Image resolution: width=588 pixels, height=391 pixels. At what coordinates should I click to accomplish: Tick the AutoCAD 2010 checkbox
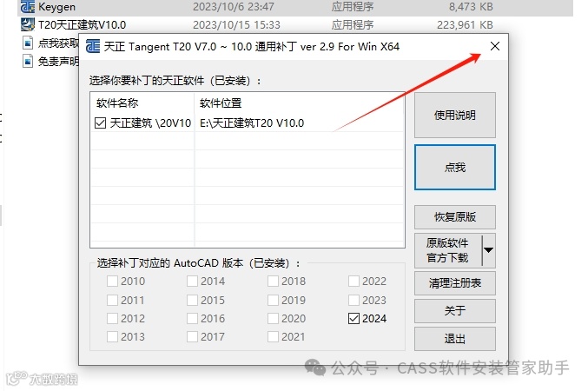112,281
